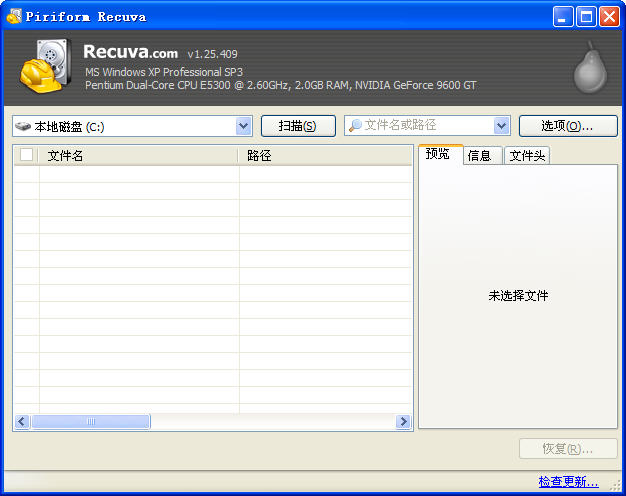Switch to the 预览 tab

tap(438, 154)
